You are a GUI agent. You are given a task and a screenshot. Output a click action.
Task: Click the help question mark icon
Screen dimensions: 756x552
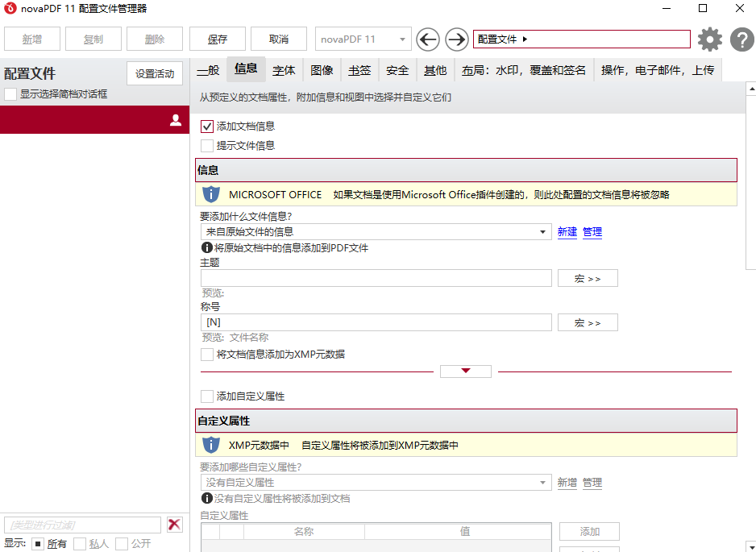coord(741,38)
